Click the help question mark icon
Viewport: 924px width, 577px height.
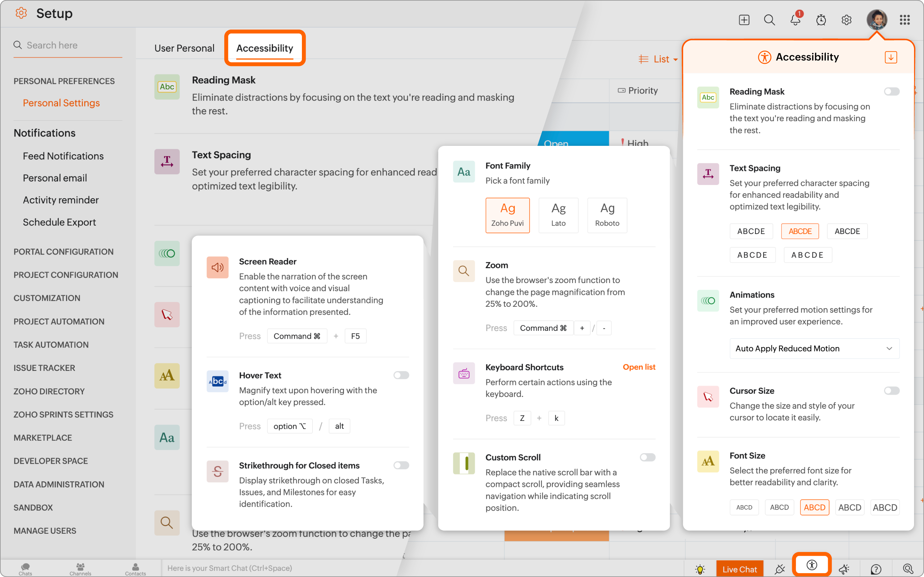[876, 569]
